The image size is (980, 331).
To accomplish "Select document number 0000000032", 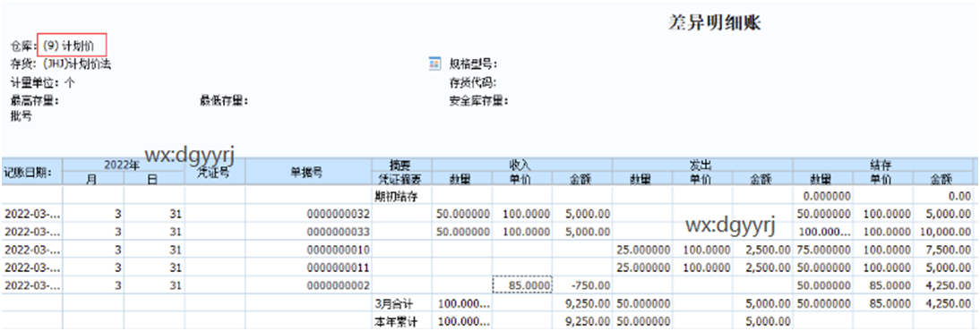I will 308,214.
